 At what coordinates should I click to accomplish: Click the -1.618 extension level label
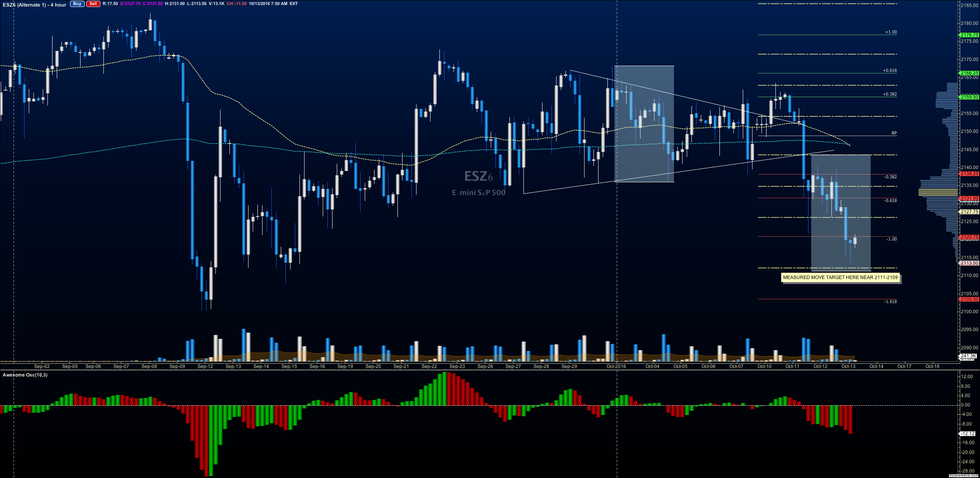click(x=890, y=302)
